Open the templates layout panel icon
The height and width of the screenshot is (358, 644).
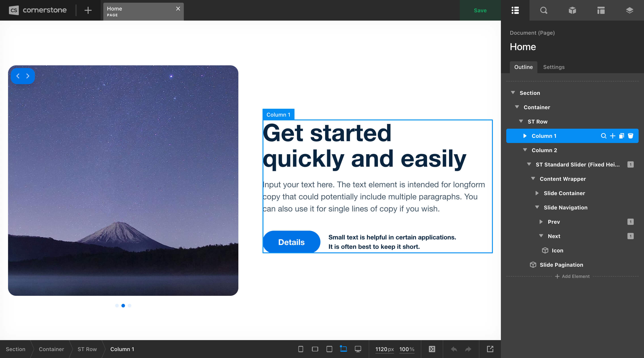[x=601, y=10]
